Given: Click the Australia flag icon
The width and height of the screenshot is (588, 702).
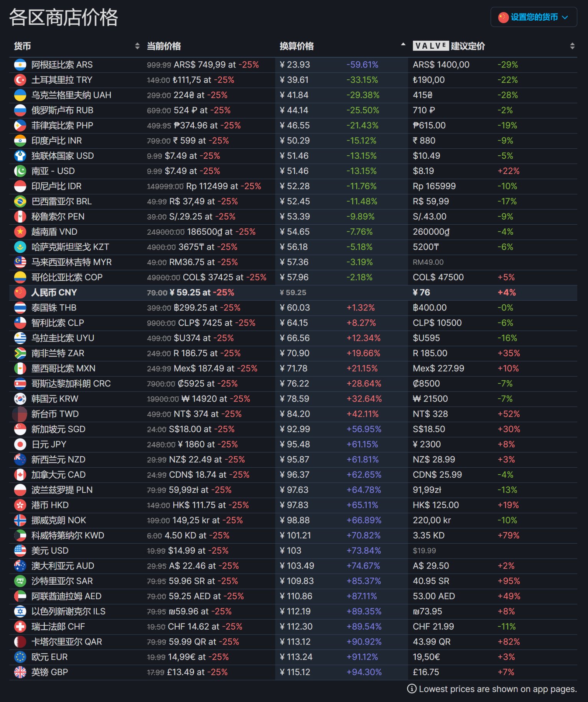Looking at the screenshot, I should pyautogui.click(x=20, y=566).
